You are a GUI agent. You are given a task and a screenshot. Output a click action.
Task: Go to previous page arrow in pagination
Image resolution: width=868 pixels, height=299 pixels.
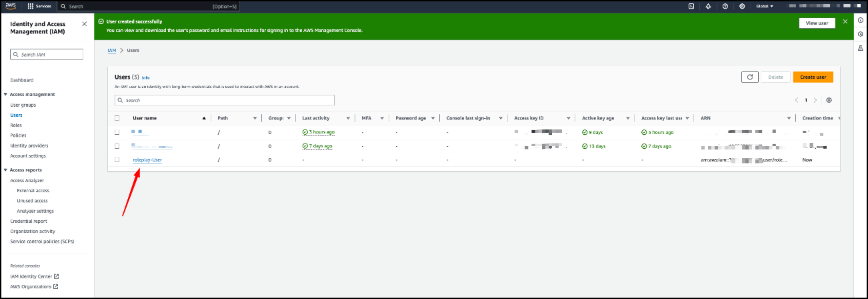point(796,100)
